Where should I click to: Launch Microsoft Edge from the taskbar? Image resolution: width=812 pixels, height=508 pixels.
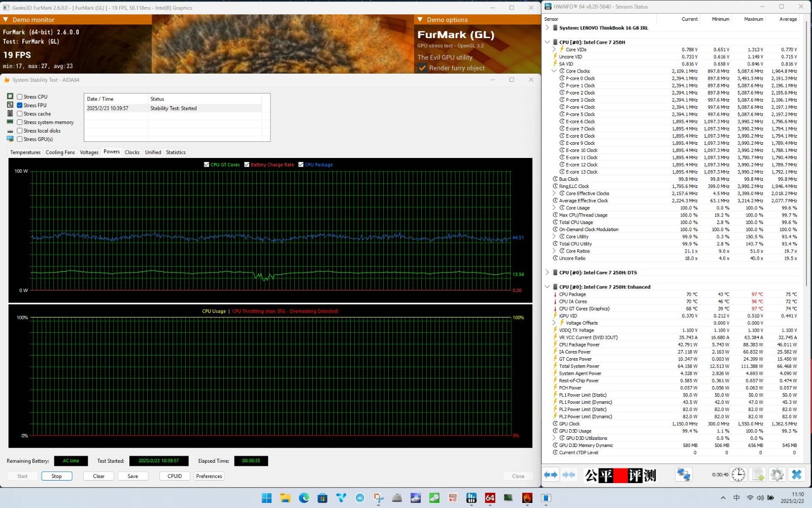coord(304,498)
